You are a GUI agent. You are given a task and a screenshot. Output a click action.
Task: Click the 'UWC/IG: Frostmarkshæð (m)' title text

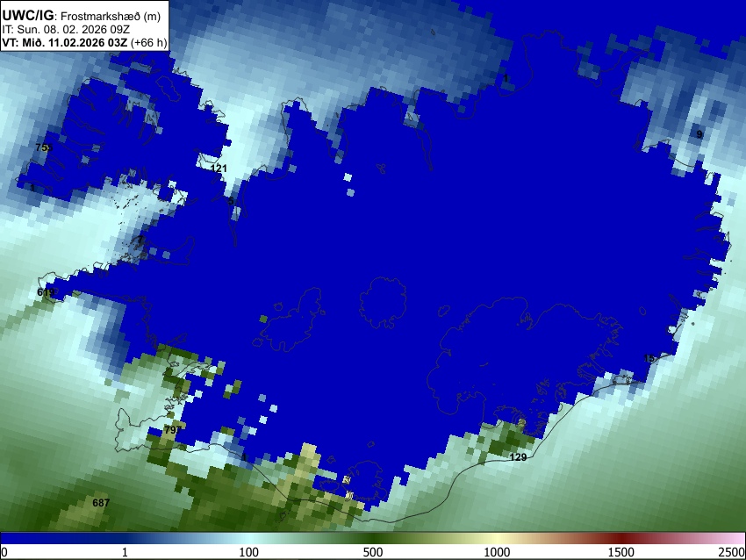tap(82, 16)
